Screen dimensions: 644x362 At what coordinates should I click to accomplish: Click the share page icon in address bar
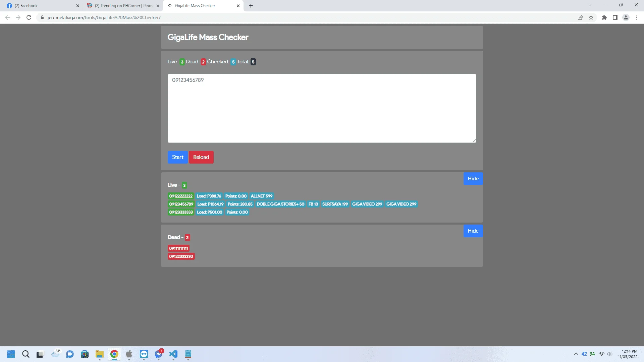[x=580, y=17]
